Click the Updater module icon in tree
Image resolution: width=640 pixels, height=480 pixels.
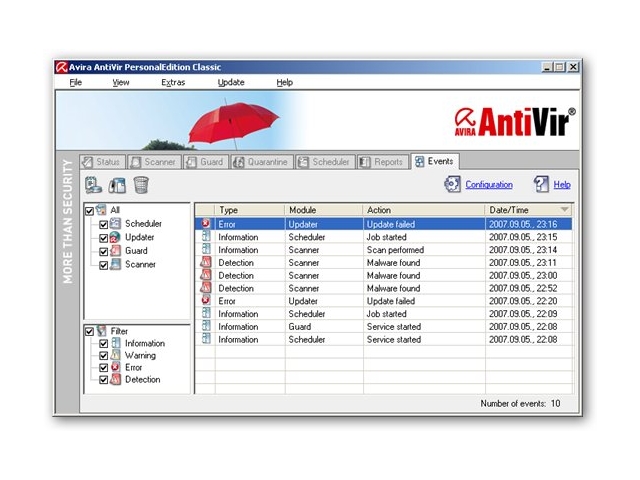coord(116,237)
